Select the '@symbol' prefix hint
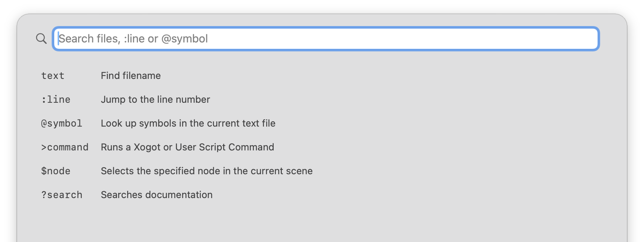The height and width of the screenshot is (242, 644). (62, 123)
